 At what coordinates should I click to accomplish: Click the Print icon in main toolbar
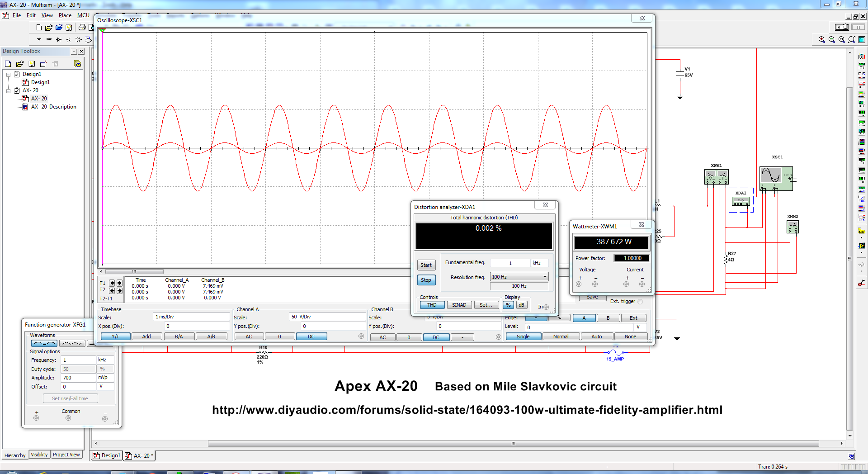click(82, 28)
